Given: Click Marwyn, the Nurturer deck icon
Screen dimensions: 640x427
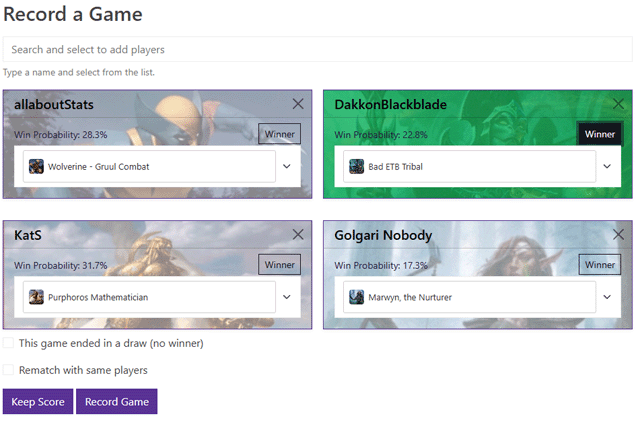Looking at the screenshot, I should pyautogui.click(x=357, y=297).
